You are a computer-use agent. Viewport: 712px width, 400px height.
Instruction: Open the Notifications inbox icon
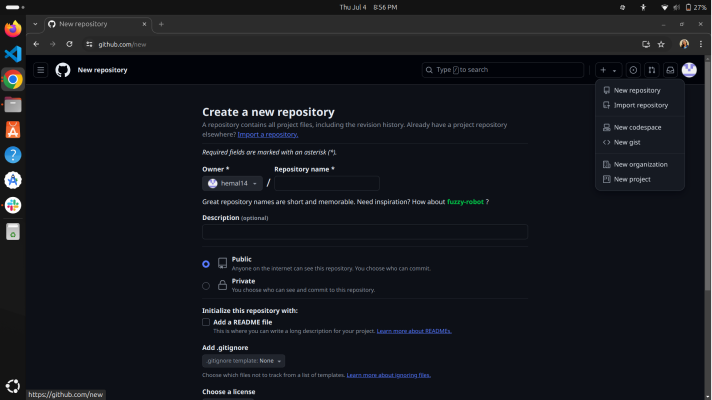[670, 70]
